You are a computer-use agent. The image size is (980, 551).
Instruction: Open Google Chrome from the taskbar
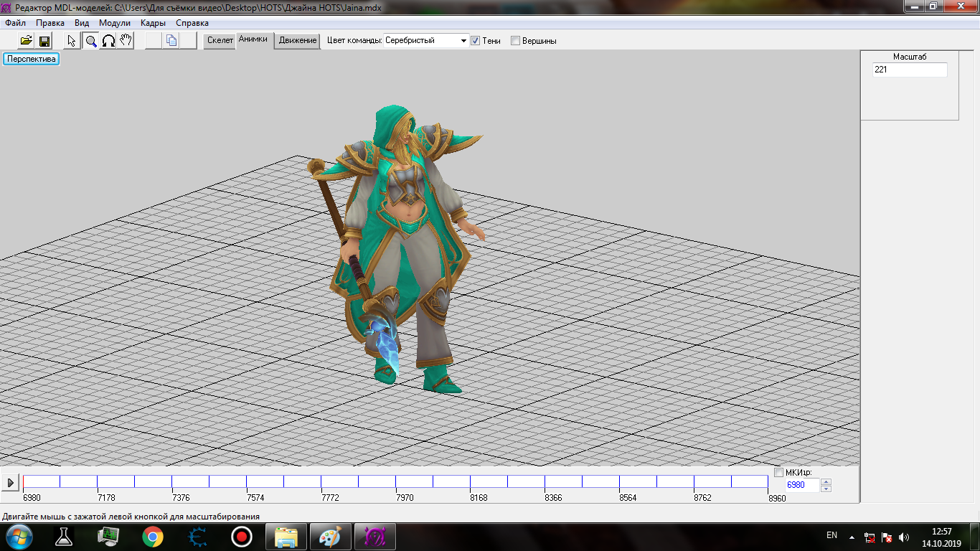click(x=152, y=537)
